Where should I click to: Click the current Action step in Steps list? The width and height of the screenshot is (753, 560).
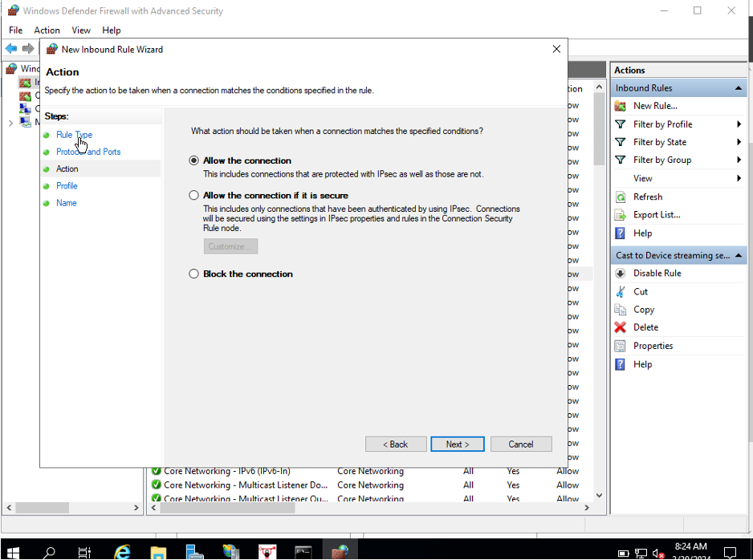pyautogui.click(x=67, y=169)
